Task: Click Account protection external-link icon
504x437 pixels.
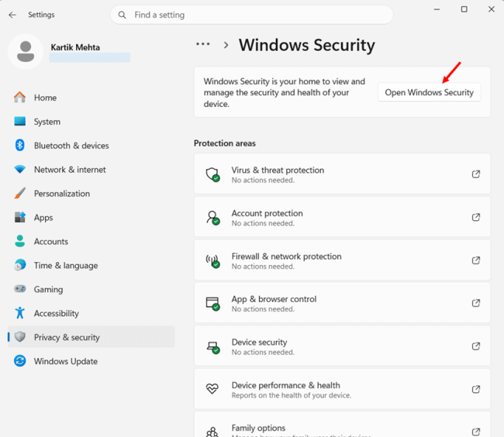Action: 476,217
